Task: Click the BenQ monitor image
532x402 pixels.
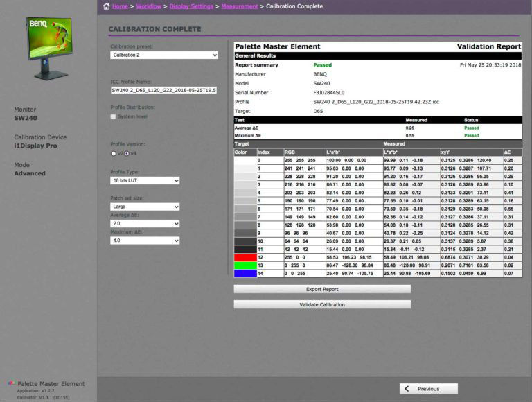Action: point(50,48)
